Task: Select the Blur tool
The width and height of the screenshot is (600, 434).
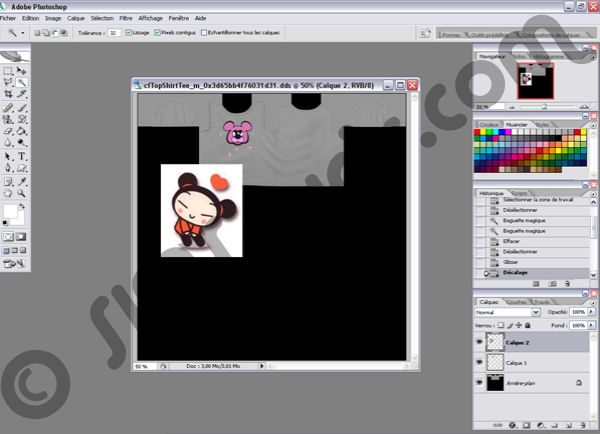Action: pyautogui.click(x=8, y=142)
